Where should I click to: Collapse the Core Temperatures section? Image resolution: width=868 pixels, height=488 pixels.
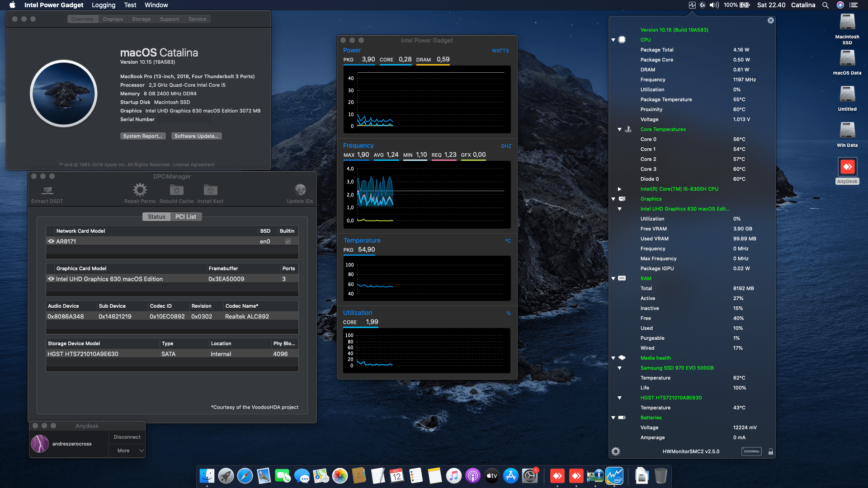pos(619,129)
